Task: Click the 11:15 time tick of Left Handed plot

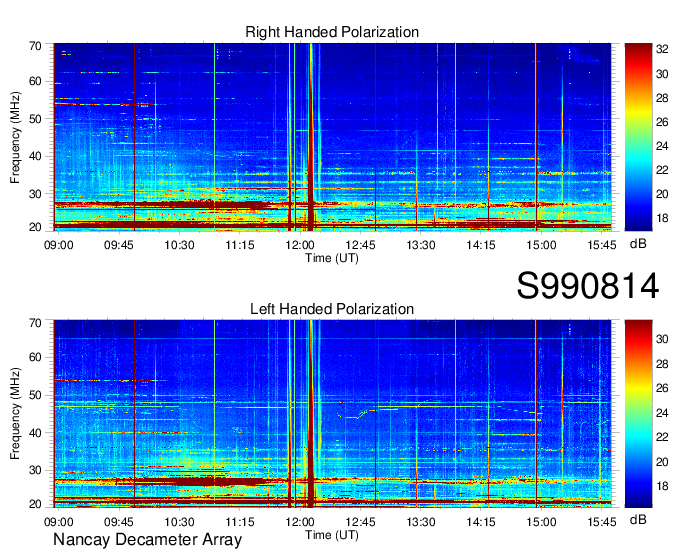Action: (240, 522)
